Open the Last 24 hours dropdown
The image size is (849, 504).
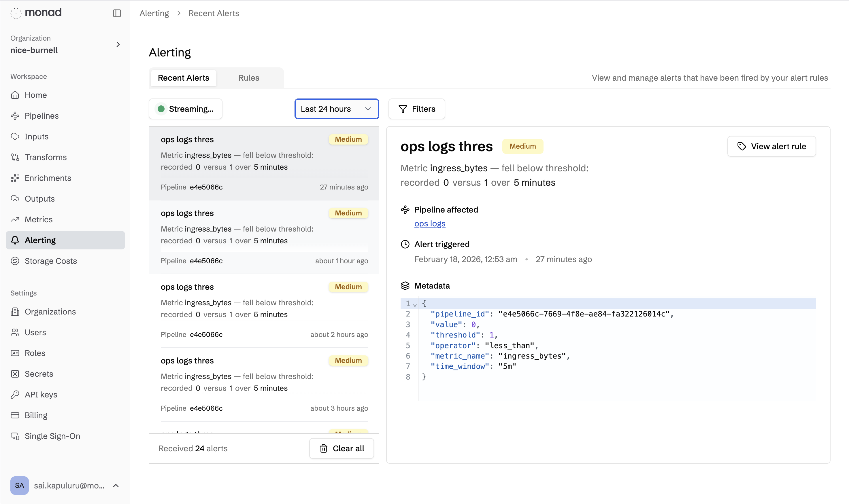pyautogui.click(x=336, y=109)
